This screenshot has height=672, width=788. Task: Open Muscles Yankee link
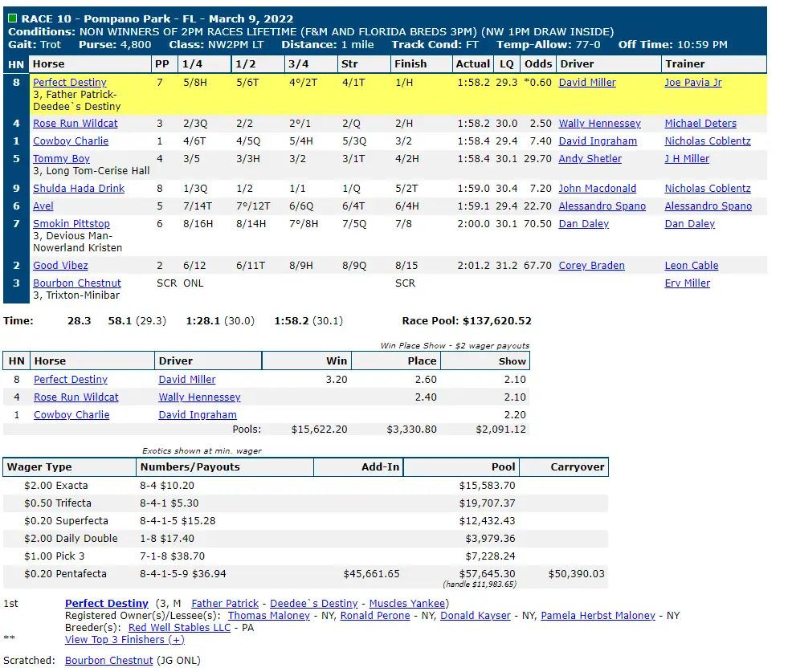tap(407, 603)
